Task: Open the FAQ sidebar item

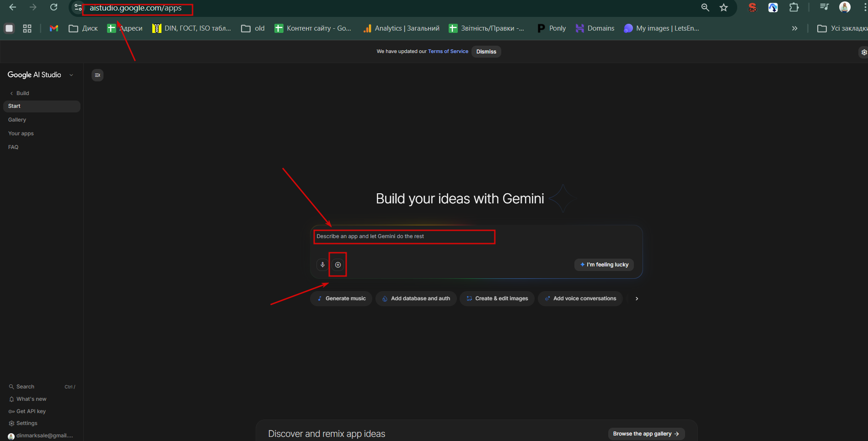Action: point(42,147)
